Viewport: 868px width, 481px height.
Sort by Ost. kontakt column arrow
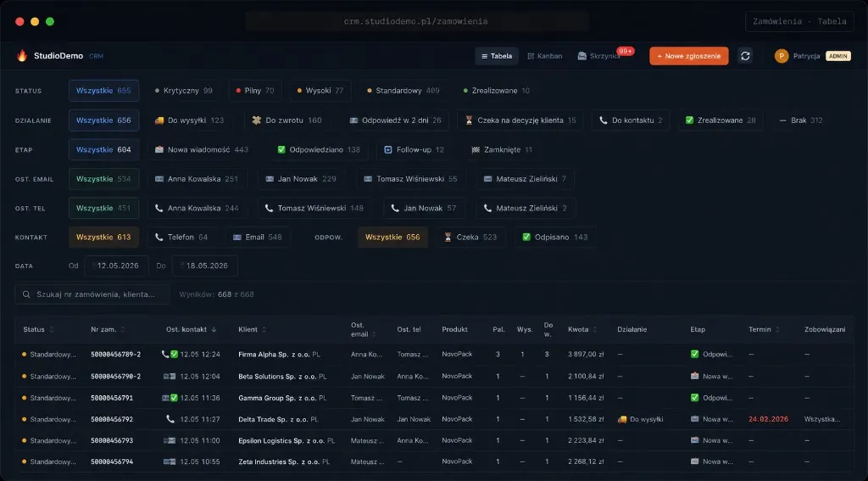click(214, 329)
